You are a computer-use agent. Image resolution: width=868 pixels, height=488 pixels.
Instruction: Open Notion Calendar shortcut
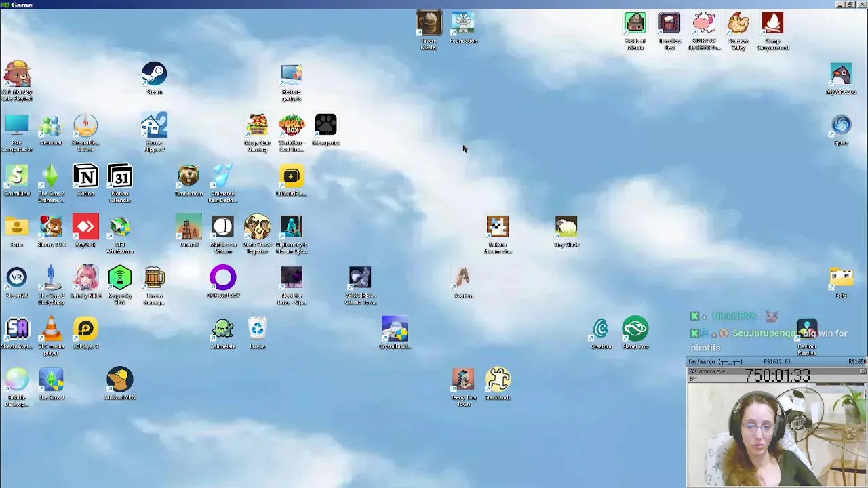tap(120, 176)
